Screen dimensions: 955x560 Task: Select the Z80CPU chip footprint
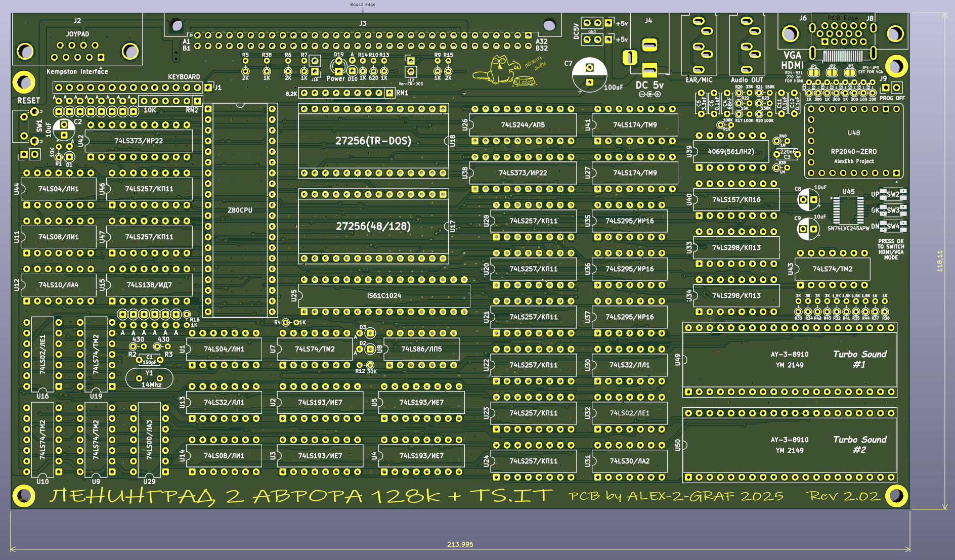tap(240, 210)
